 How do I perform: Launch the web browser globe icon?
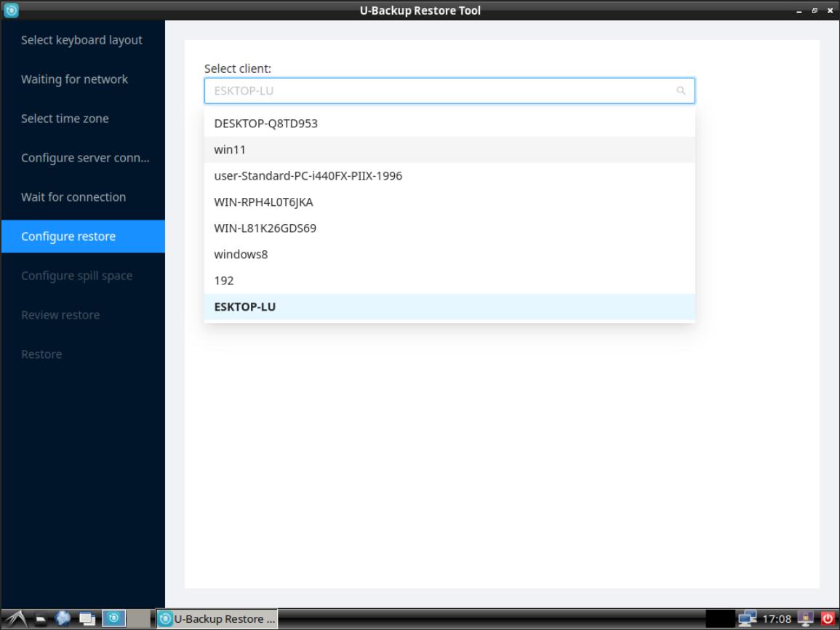click(64, 618)
